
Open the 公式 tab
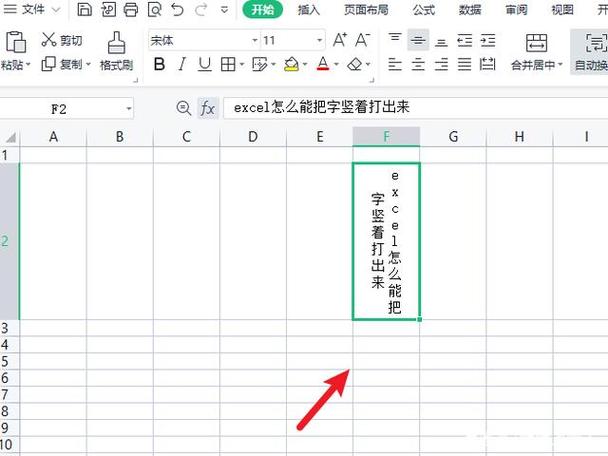click(423, 9)
